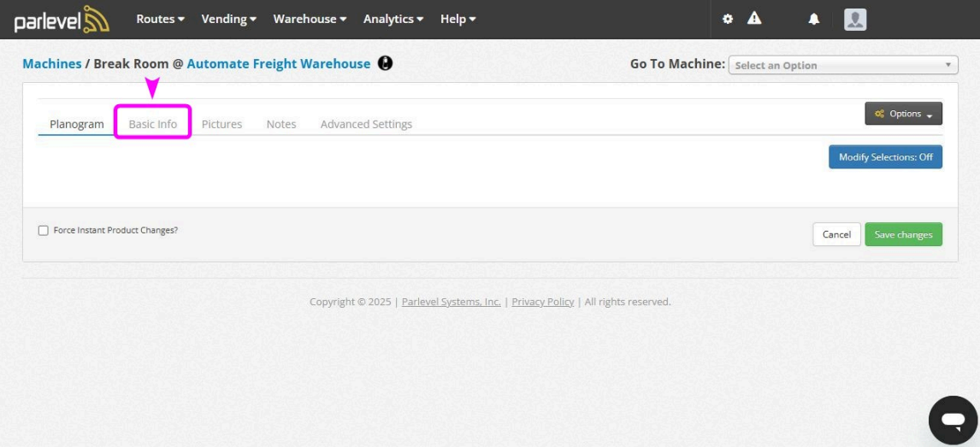Click the Parlevel logo

pyautogui.click(x=62, y=19)
